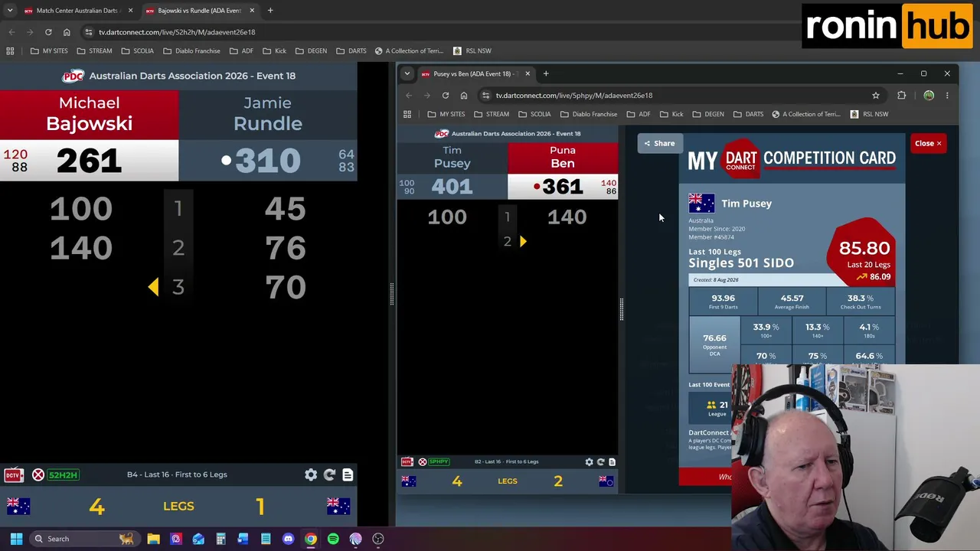Screen dimensions: 980x551
Task: Expand tab search dropdown in front Chrome window
Action: (407, 73)
